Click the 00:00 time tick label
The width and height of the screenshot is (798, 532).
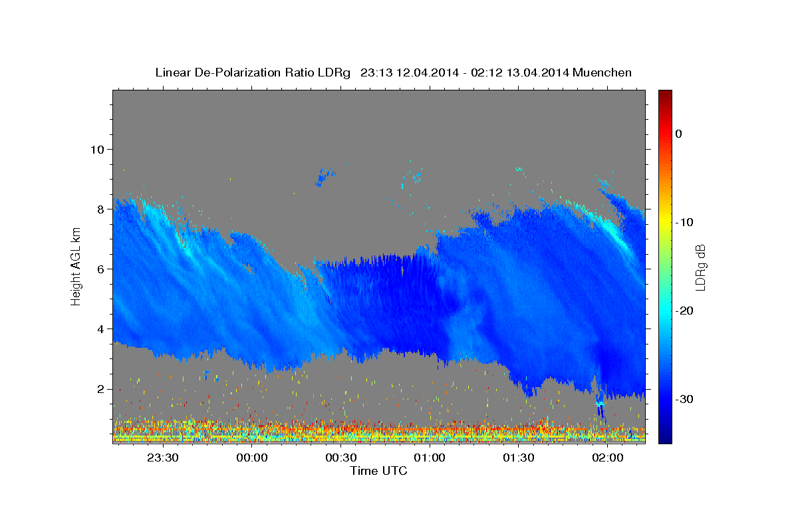(252, 458)
